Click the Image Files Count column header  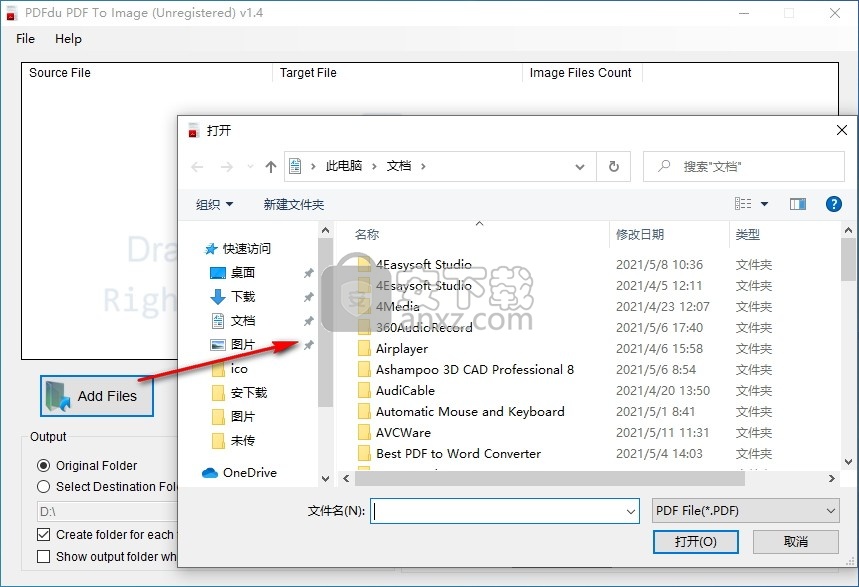pos(582,73)
